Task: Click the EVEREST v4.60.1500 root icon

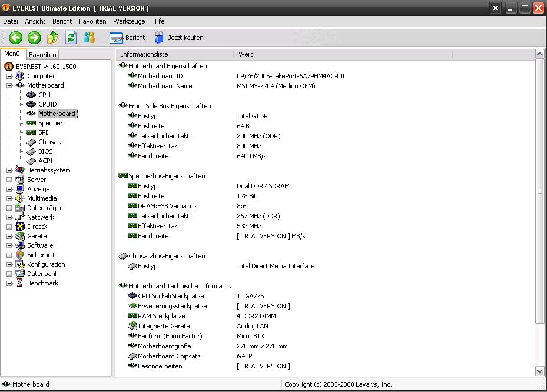Action: pyautogui.click(x=9, y=67)
